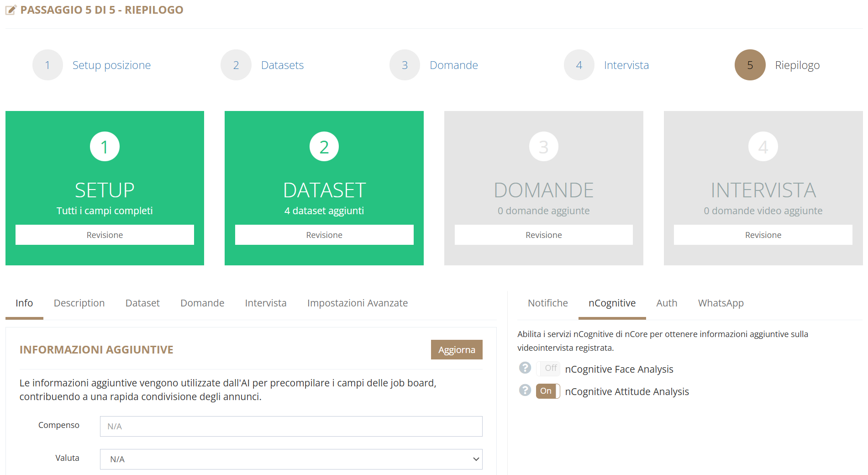Go to step 2 circle, Datasets
The width and height of the screenshot is (868, 475).
point(236,65)
